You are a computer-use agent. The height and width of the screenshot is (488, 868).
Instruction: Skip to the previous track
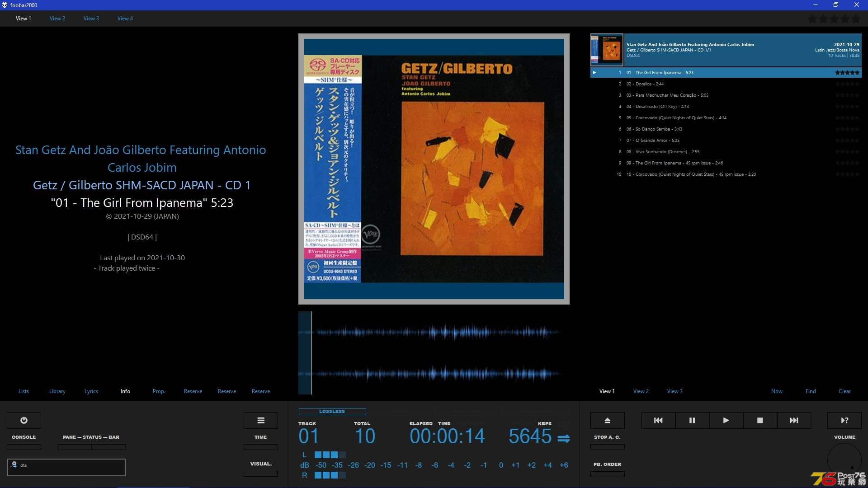[x=658, y=420]
